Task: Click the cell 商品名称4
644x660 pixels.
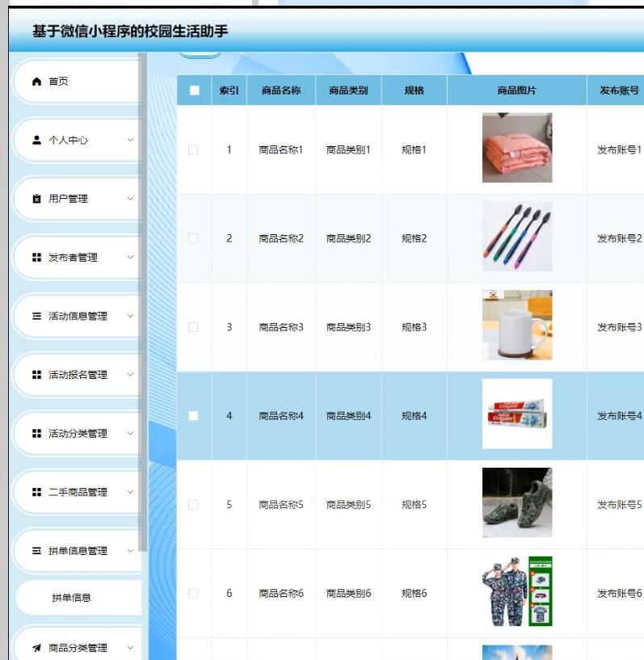Action: pyautogui.click(x=280, y=416)
